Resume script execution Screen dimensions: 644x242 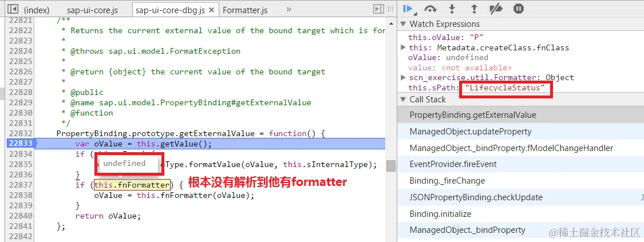408,9
